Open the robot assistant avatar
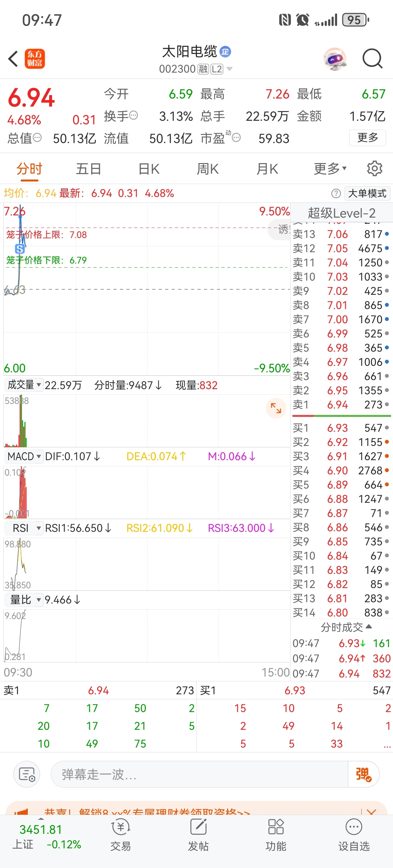The image size is (393, 868). coord(335,59)
